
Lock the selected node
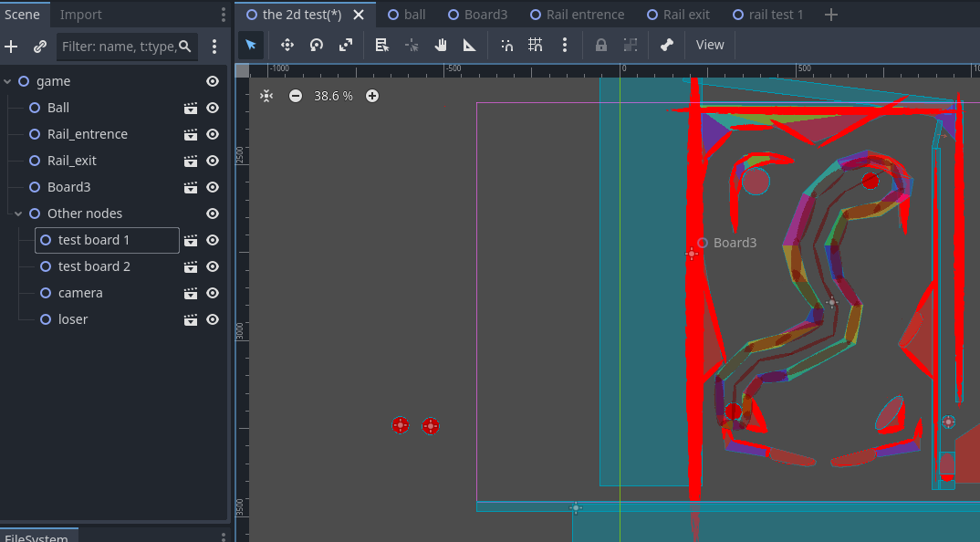[x=601, y=45]
